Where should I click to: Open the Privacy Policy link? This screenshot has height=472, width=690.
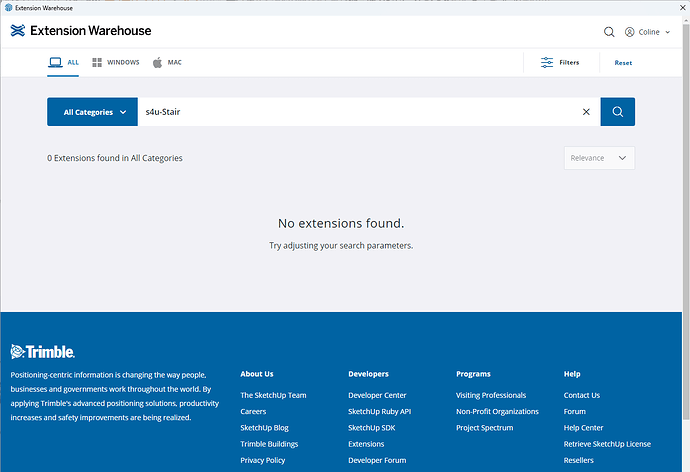[263, 460]
